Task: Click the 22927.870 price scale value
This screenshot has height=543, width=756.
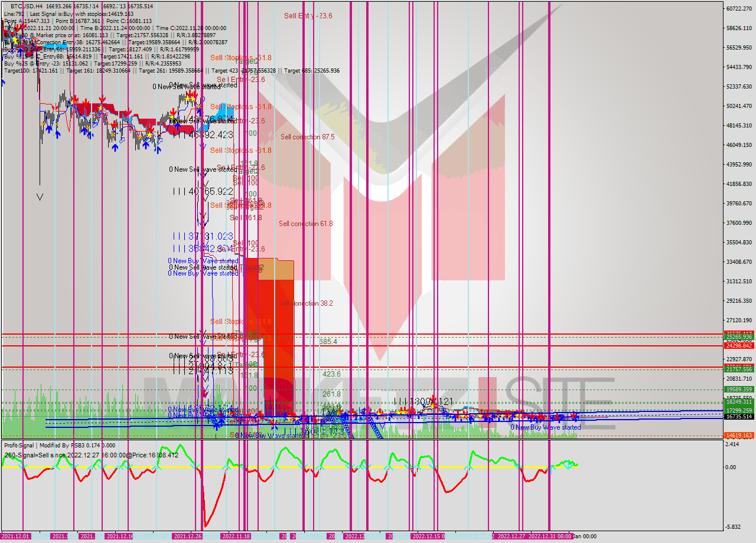Action: coord(738,359)
